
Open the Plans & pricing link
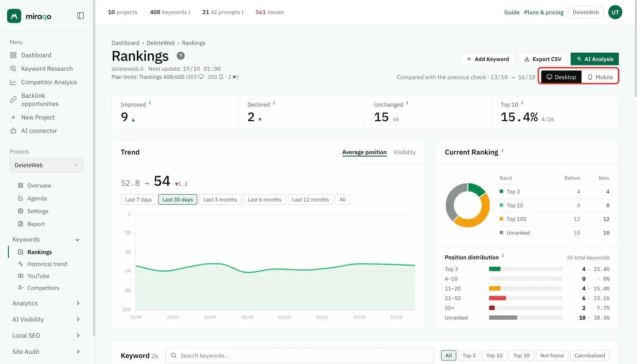(544, 12)
